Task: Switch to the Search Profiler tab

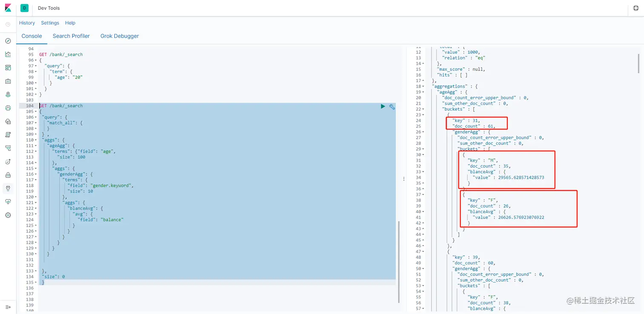Action: (x=71, y=36)
